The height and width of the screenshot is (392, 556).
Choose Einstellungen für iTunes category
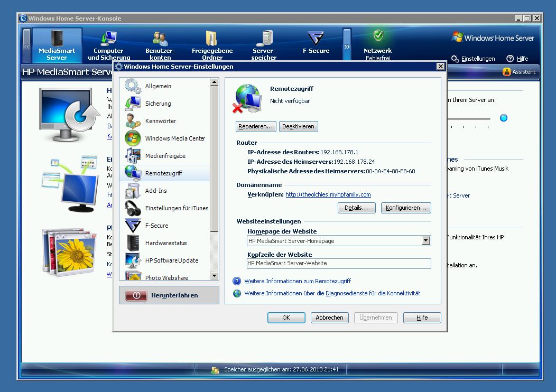point(165,208)
